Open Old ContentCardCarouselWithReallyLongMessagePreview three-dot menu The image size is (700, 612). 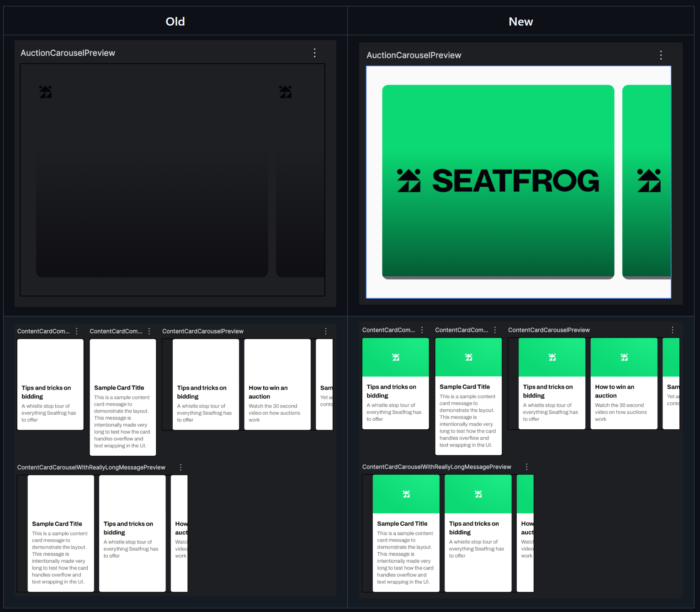click(180, 467)
